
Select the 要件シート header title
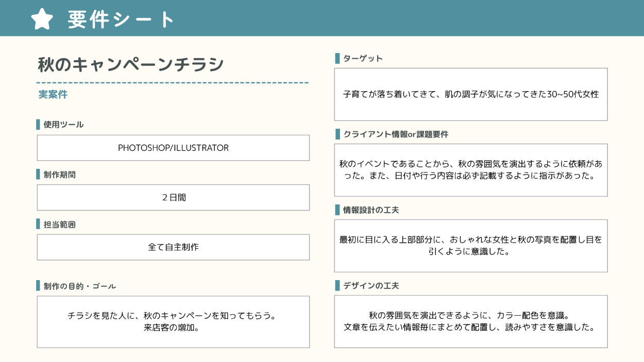click(122, 20)
